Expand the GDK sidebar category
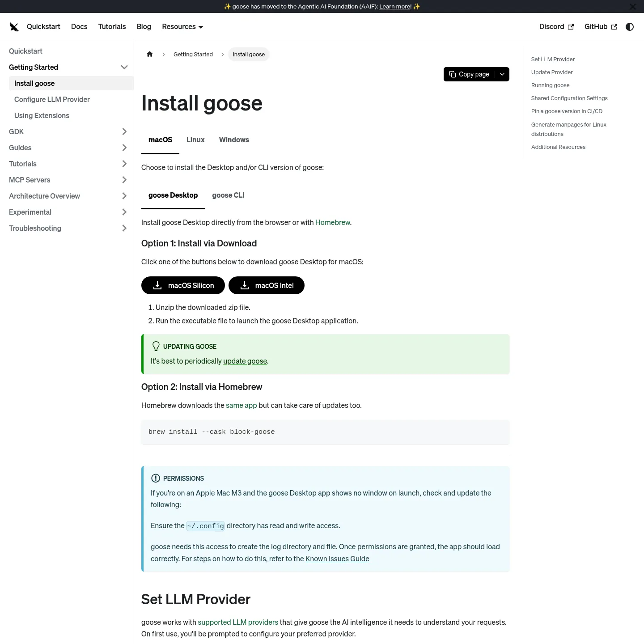 [124, 131]
